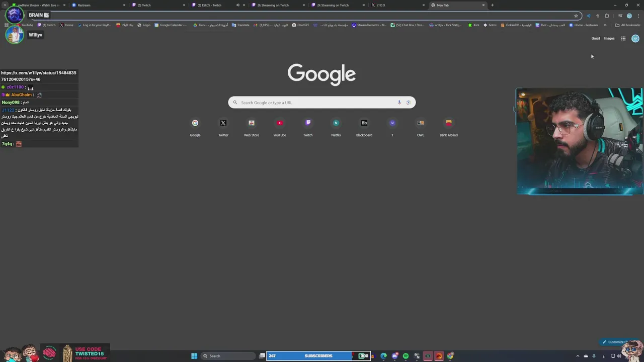The width and height of the screenshot is (644, 362).
Task: Click the Google logo
Action: click(322, 73)
